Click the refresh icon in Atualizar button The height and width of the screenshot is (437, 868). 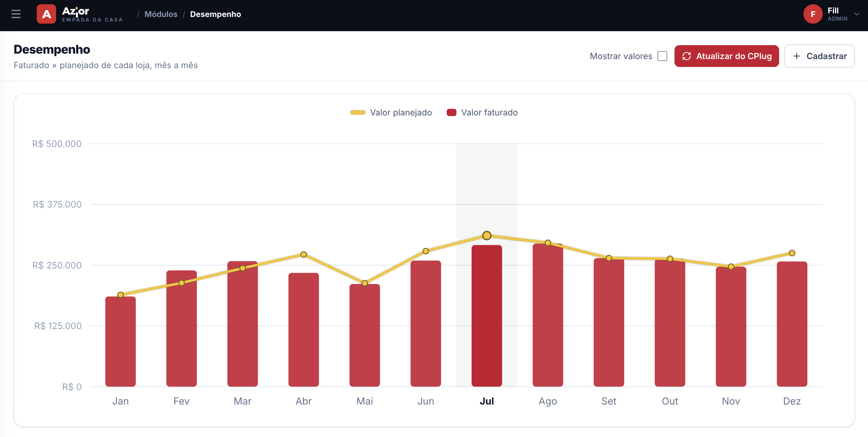pos(687,56)
